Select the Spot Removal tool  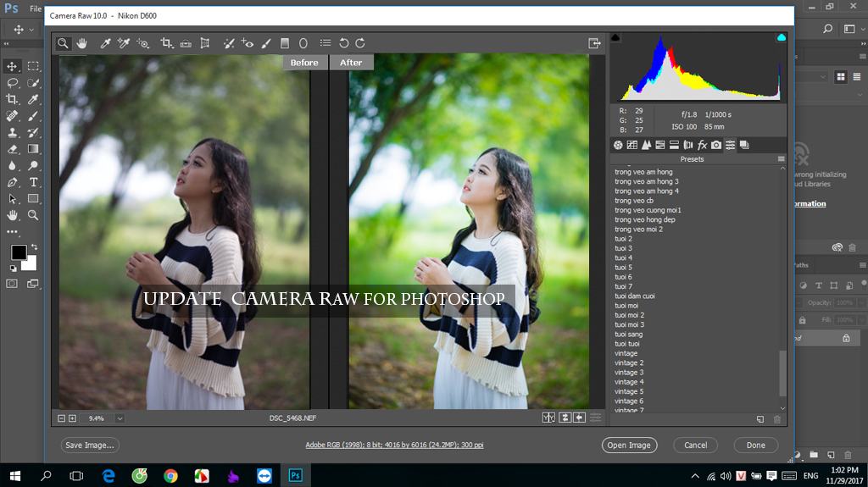[229, 43]
